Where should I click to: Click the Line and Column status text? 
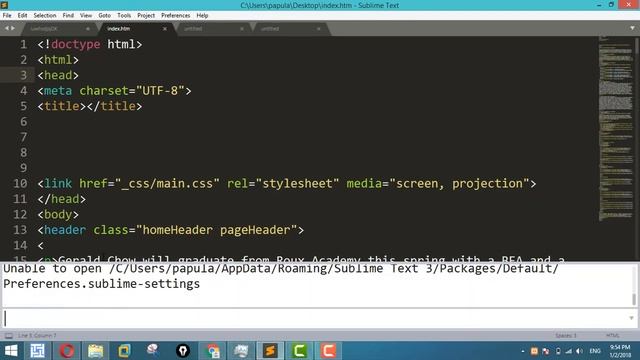coord(37,336)
